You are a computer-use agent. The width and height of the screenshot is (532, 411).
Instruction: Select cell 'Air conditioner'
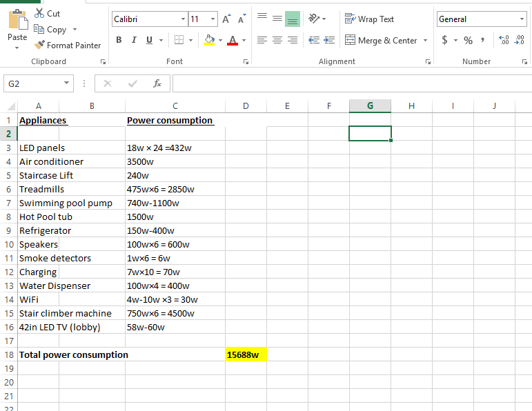coord(51,162)
